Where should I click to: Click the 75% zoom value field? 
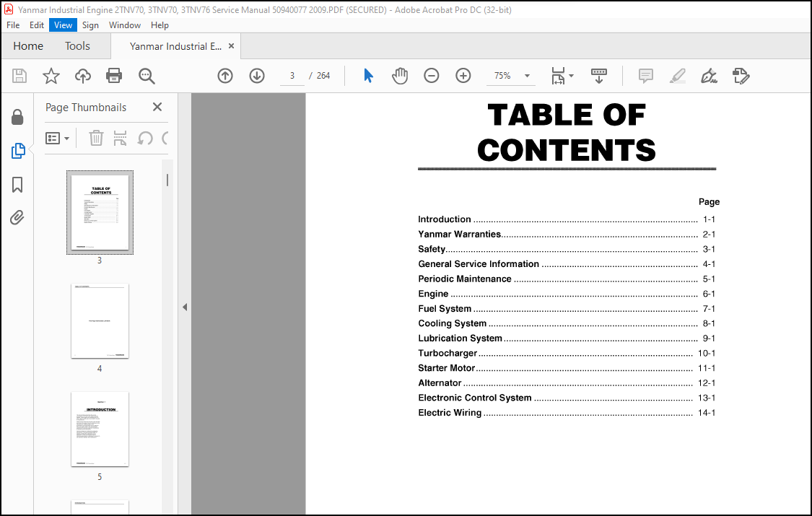pyautogui.click(x=502, y=76)
